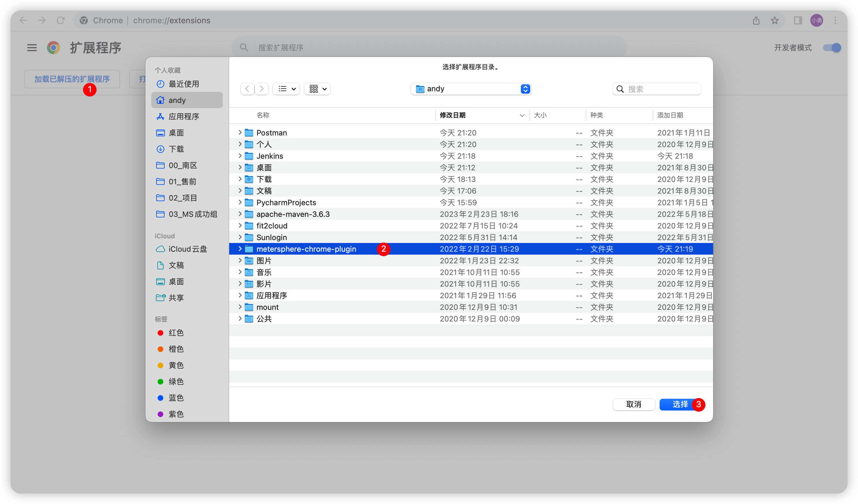Open the list view options dropdown
The width and height of the screenshot is (858, 504).
click(x=286, y=89)
